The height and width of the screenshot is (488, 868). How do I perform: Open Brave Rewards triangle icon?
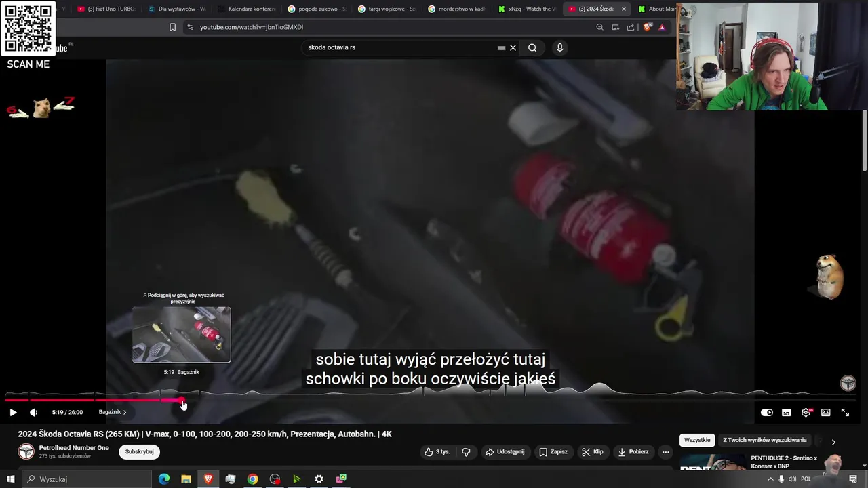pyautogui.click(x=662, y=27)
